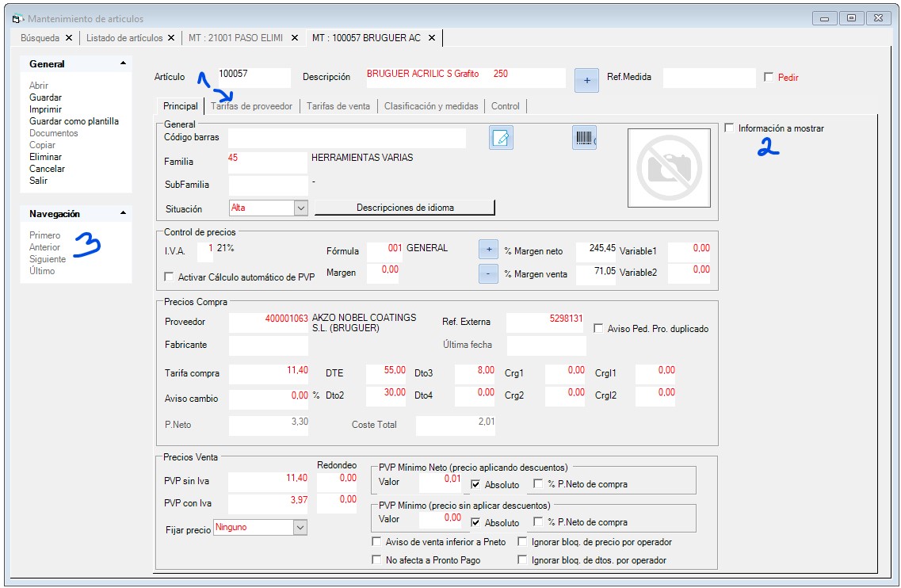The image size is (901, 588).
Task: Enable the Información a mostrar checkbox
Action: click(729, 128)
